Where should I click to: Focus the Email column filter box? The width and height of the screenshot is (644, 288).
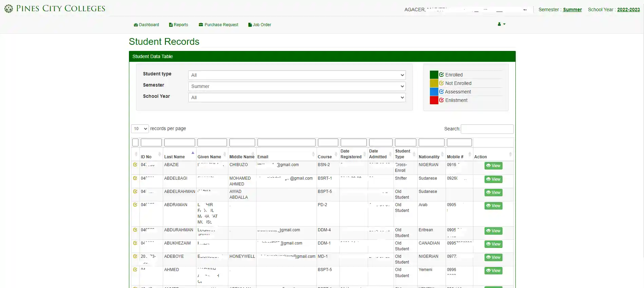click(286, 142)
